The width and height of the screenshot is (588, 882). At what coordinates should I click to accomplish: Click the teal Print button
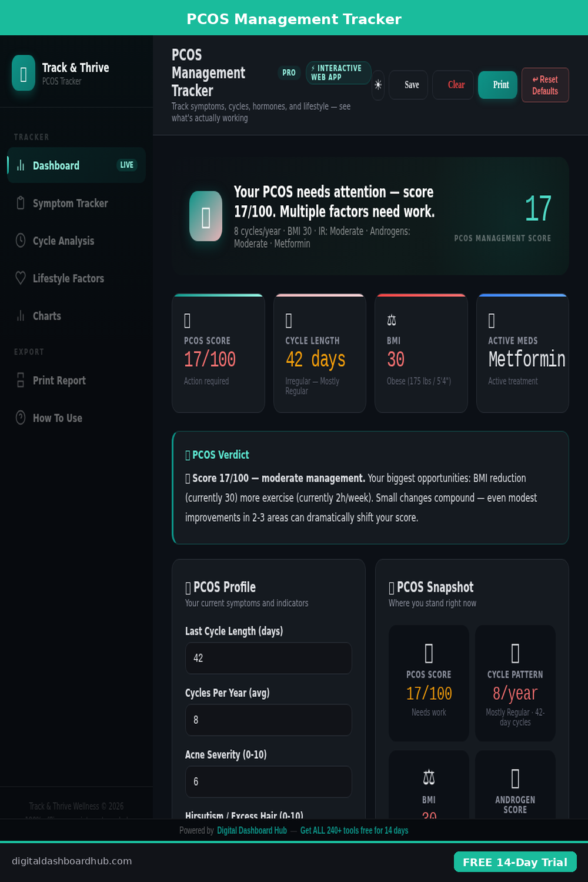coord(497,85)
